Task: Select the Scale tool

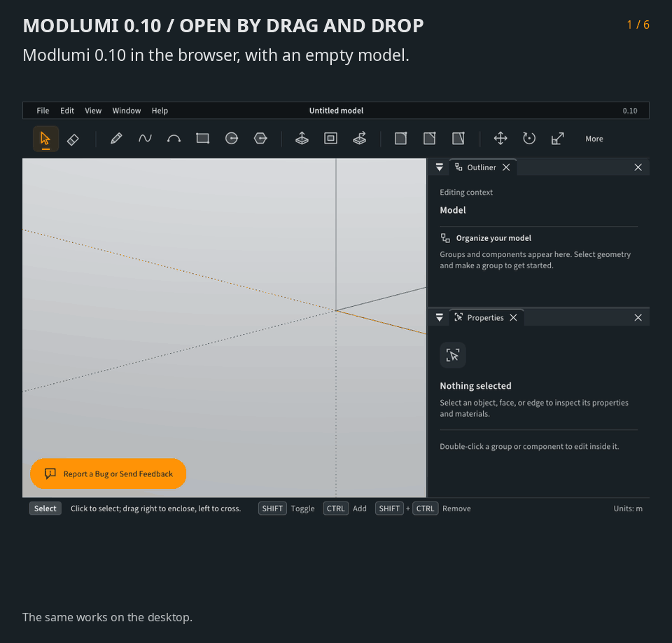Action: (558, 139)
